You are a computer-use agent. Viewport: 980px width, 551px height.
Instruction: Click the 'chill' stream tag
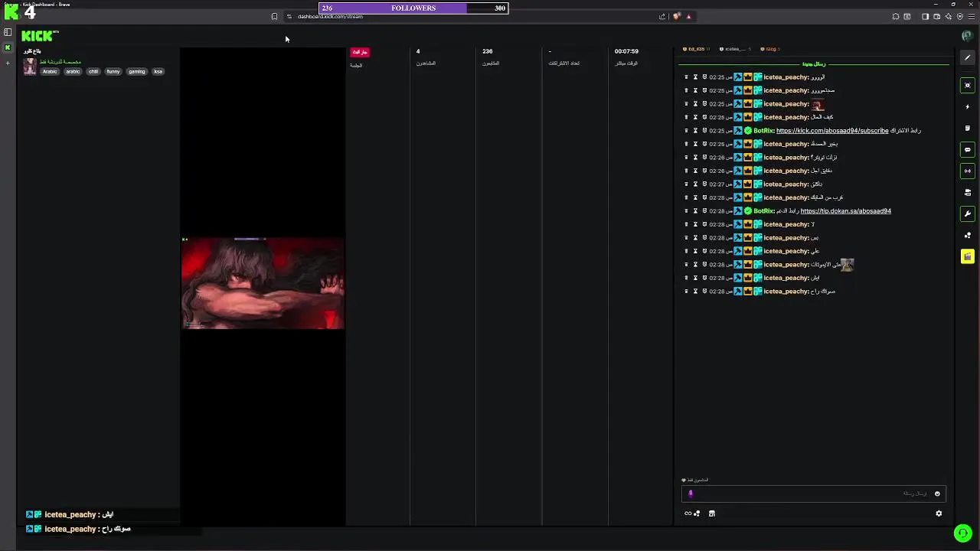coord(93,71)
